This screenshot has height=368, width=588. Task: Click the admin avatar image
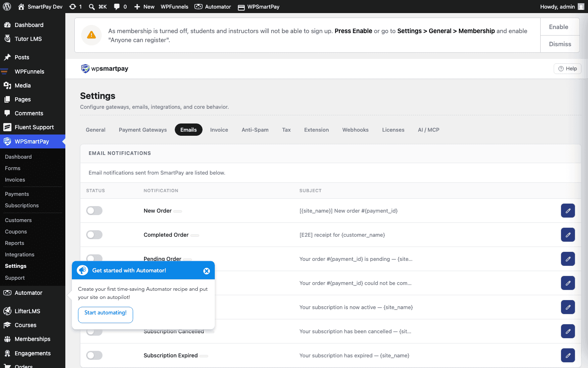581,7
